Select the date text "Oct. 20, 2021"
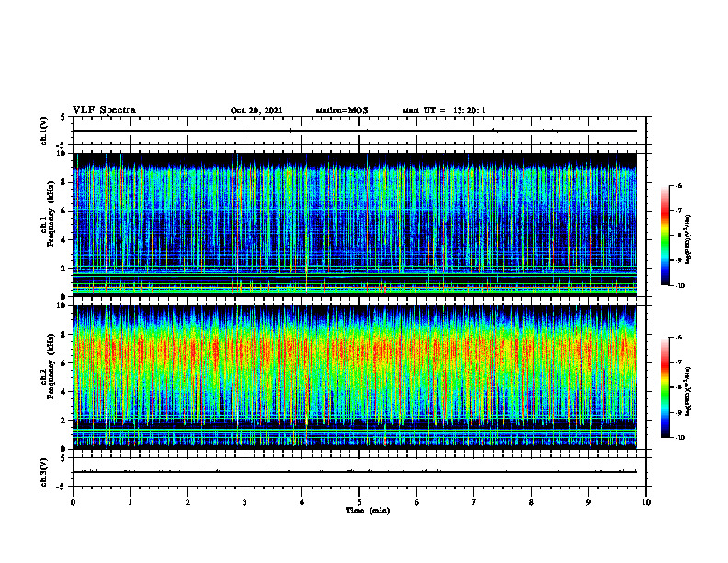The height and width of the screenshot is (563, 728). pyautogui.click(x=256, y=110)
